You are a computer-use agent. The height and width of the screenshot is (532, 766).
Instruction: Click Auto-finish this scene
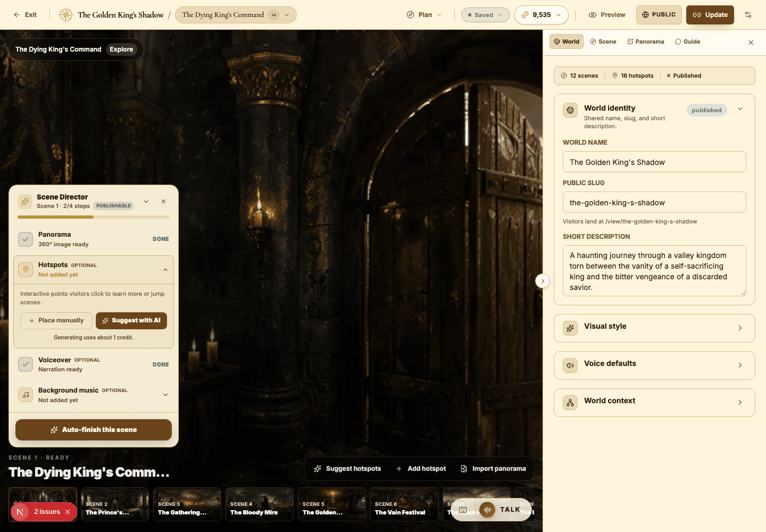[x=94, y=430]
